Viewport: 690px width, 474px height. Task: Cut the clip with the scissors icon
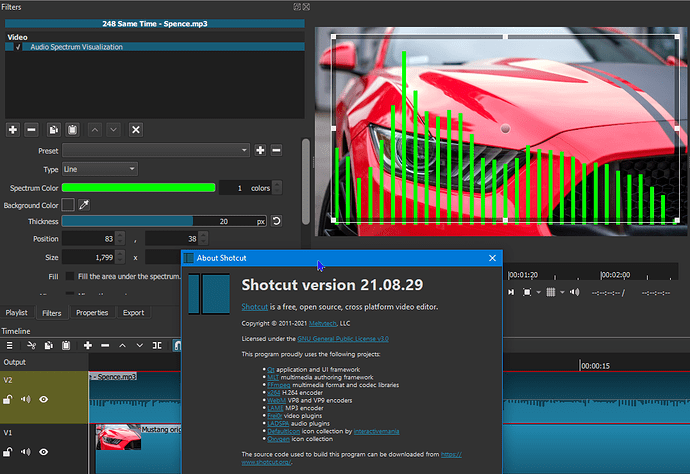(31, 345)
